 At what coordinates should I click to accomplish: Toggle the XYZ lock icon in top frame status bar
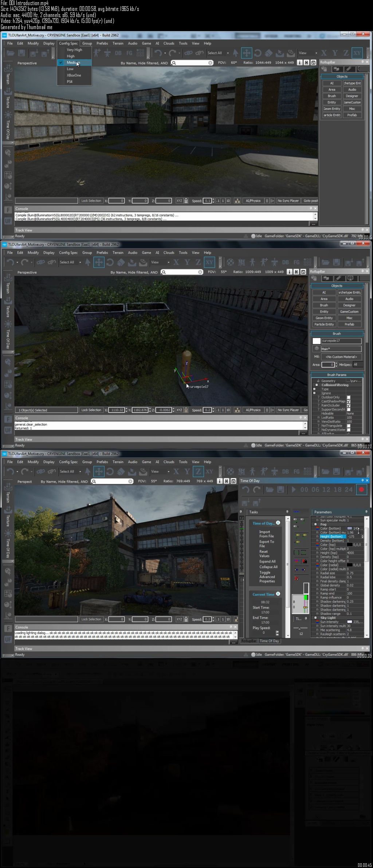186,201
